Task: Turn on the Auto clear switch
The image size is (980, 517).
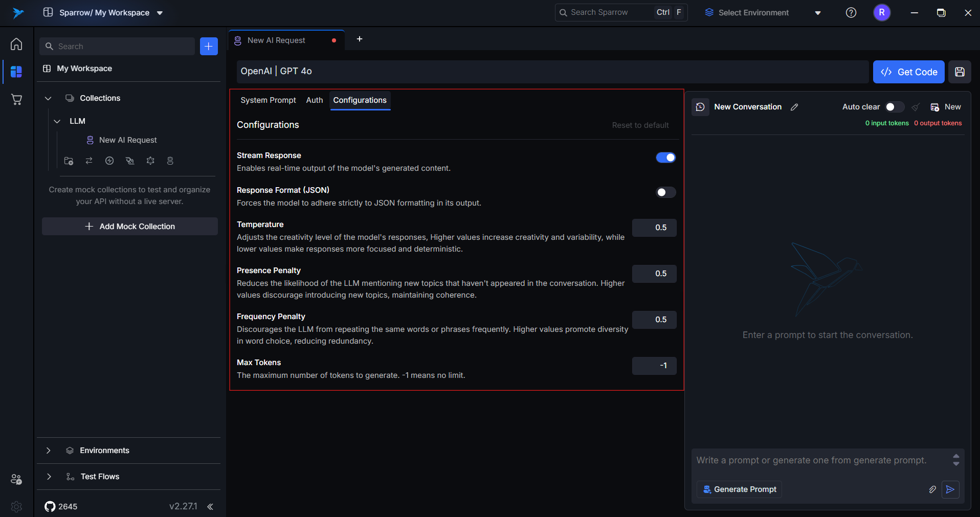Action: tap(895, 107)
